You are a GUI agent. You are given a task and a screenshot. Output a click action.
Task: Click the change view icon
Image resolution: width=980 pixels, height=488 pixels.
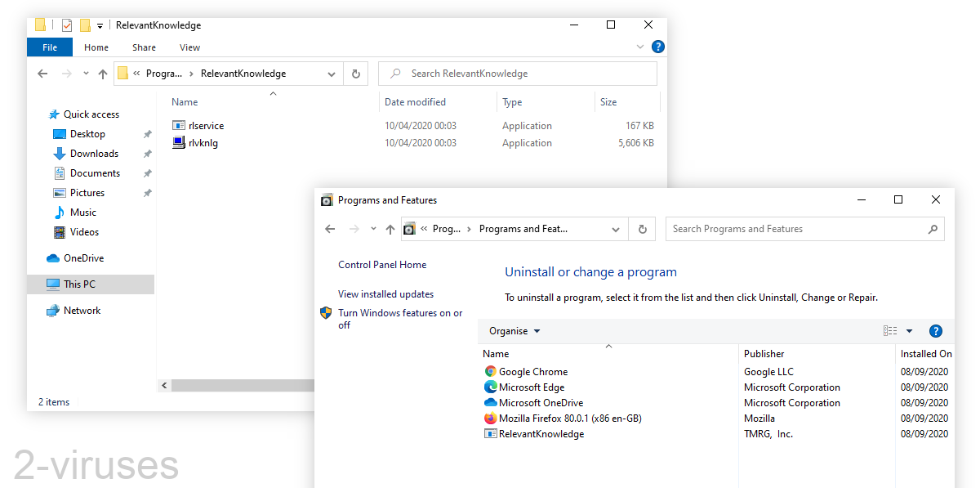pyautogui.click(x=890, y=331)
